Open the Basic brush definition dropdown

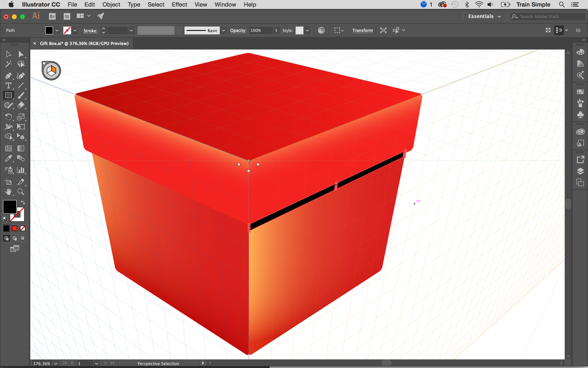(223, 30)
